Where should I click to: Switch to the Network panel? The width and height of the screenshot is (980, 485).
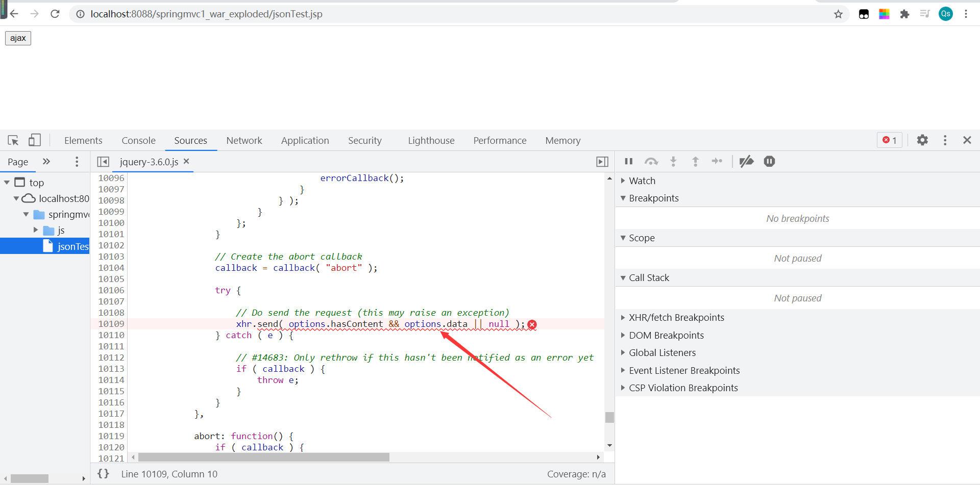pos(244,140)
